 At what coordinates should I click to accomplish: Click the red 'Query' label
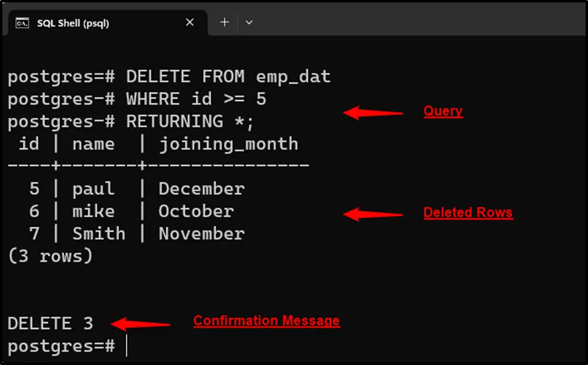coord(443,111)
